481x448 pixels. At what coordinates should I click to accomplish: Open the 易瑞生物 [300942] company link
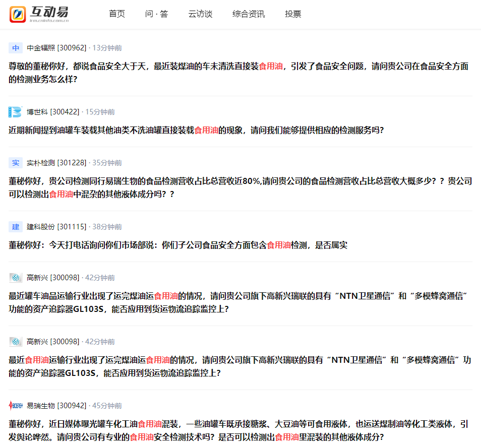pos(57,406)
